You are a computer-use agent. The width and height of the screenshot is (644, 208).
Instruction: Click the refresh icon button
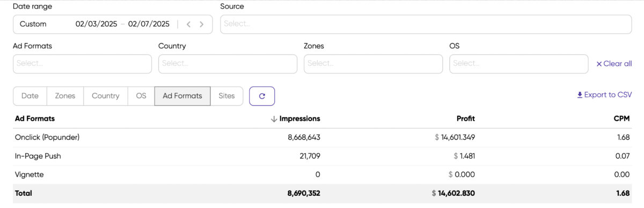click(262, 96)
